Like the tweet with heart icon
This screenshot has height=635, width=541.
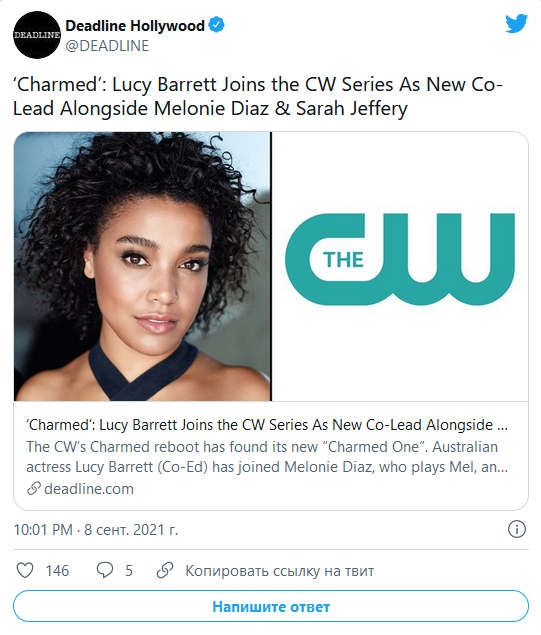pyautogui.click(x=25, y=570)
